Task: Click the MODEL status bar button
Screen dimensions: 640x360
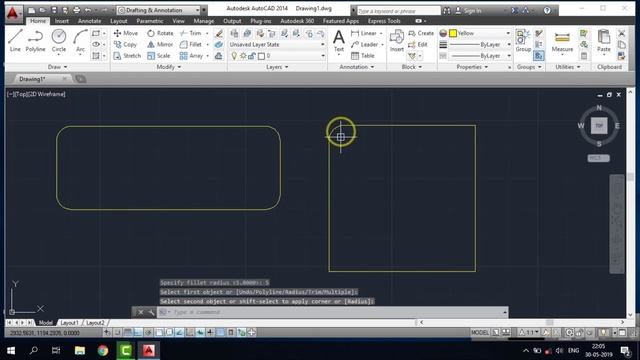Action: (x=480, y=333)
